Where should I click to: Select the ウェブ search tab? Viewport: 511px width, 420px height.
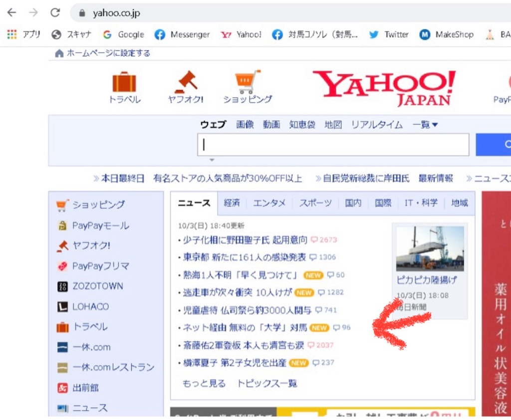[213, 125]
